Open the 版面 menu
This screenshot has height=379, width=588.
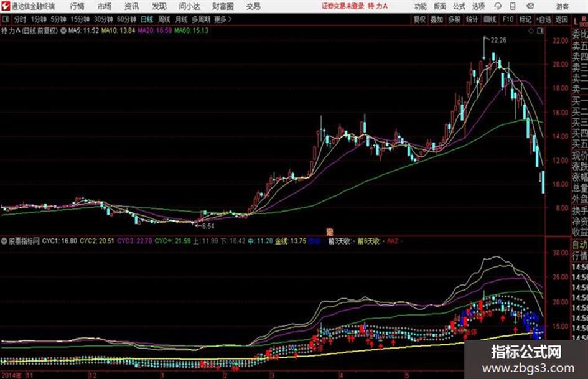tap(439, 6)
